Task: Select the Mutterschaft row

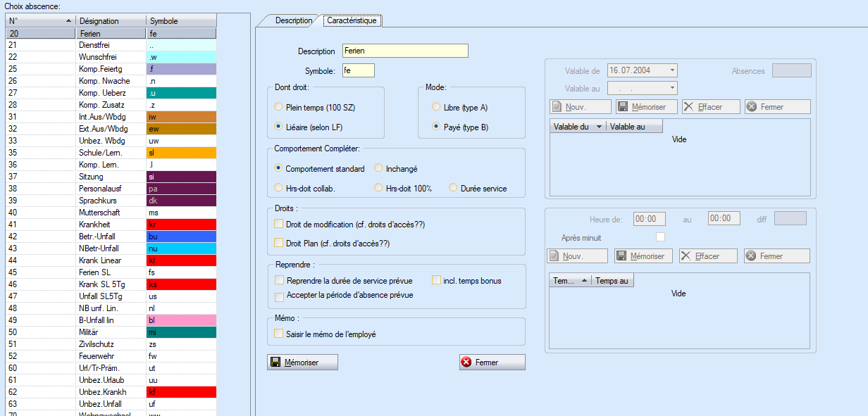Action: pyautogui.click(x=111, y=212)
